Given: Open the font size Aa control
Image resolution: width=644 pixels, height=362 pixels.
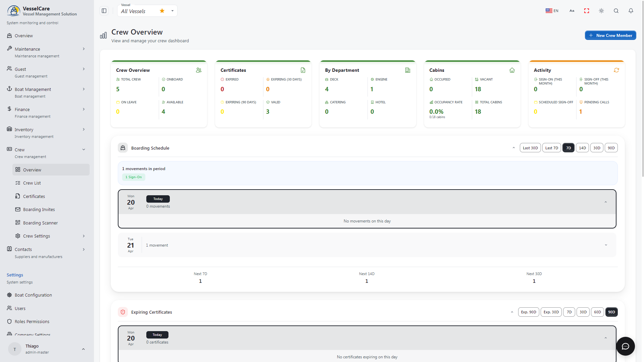Looking at the screenshot, I should tap(572, 11).
